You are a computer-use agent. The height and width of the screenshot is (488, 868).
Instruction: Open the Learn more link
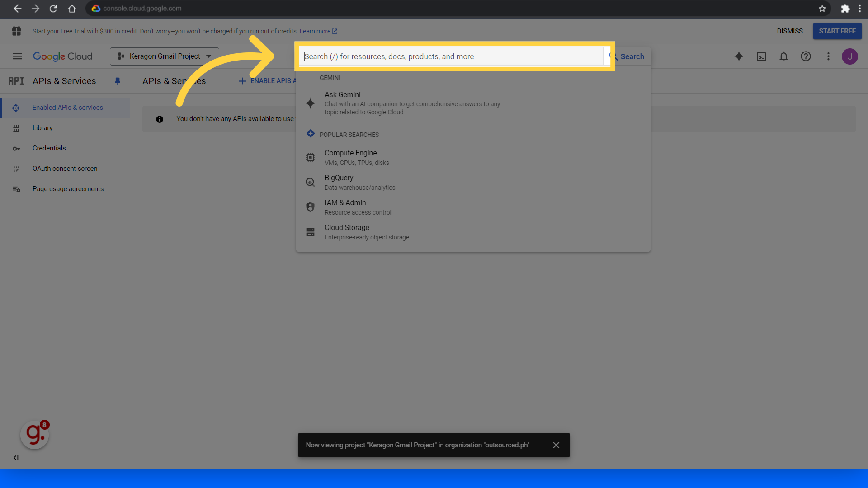pos(318,31)
